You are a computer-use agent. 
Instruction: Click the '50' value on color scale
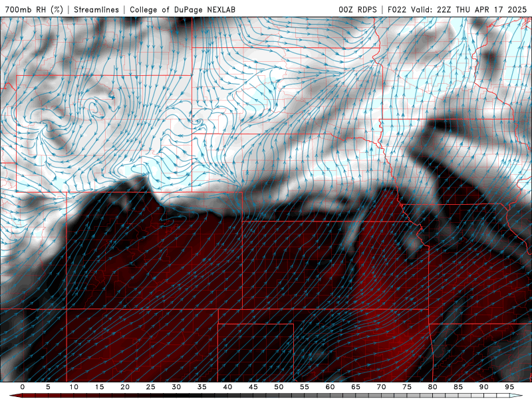[279, 387]
